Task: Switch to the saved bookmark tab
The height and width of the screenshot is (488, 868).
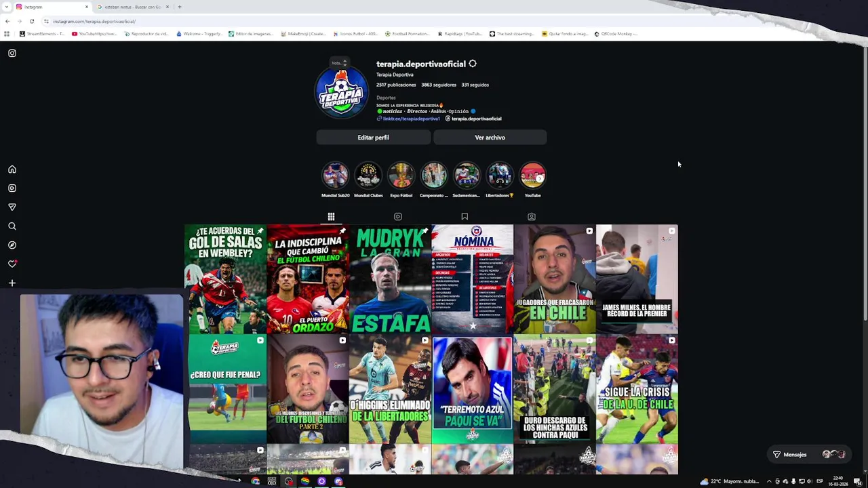Action: tap(465, 217)
